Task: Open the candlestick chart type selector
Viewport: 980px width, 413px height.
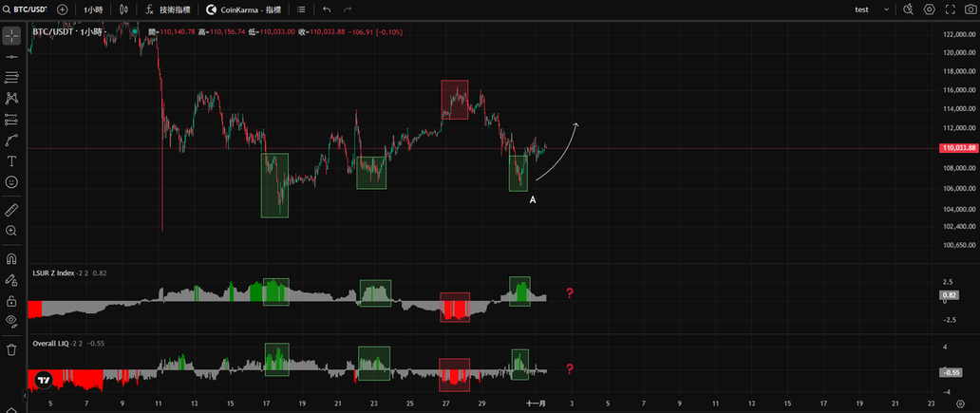Action: click(123, 9)
